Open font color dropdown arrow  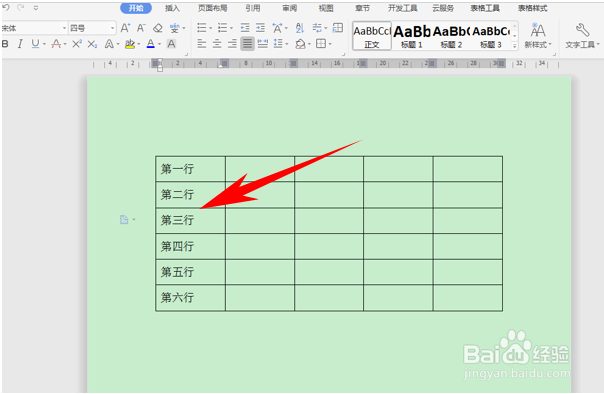[159, 44]
